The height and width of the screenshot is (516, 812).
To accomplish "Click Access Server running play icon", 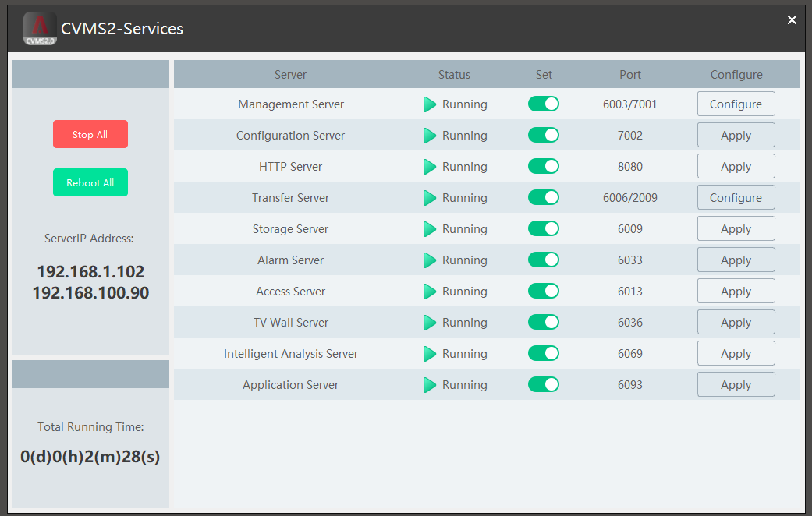I will pos(429,292).
